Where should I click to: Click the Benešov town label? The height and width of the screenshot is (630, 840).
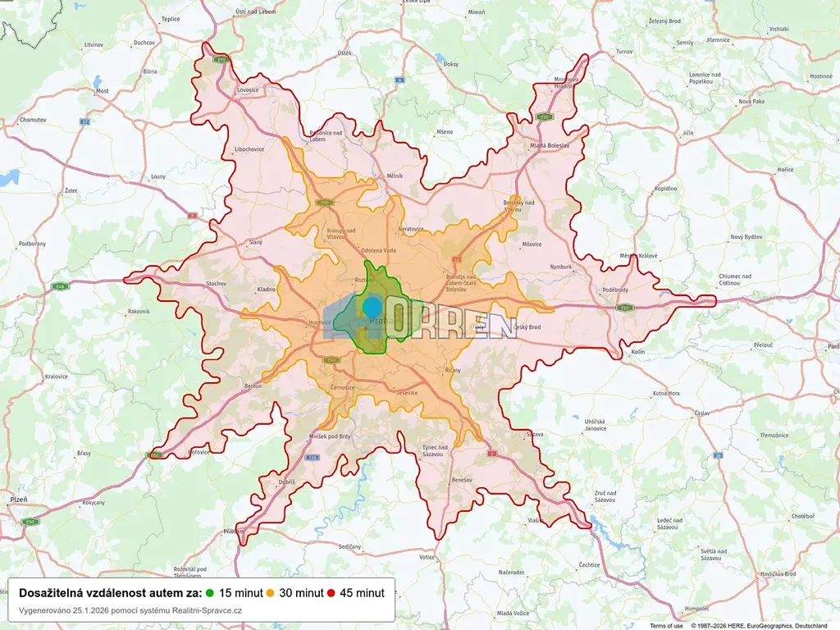463,479
